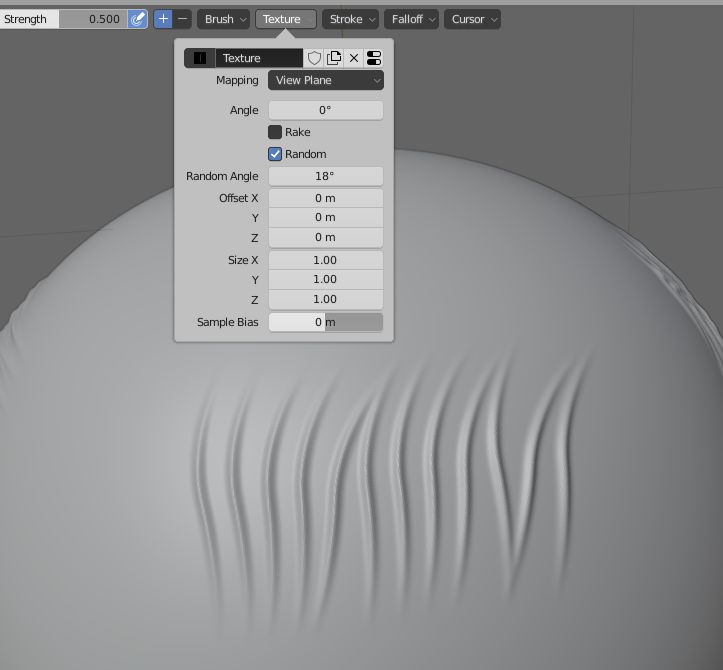
Task: Click the Offset Y value field
Action: click(x=326, y=217)
